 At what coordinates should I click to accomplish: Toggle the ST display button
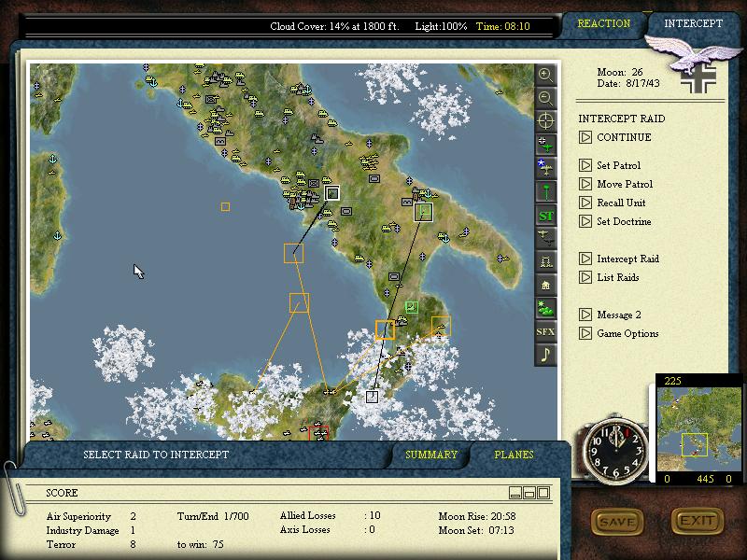coord(545,216)
